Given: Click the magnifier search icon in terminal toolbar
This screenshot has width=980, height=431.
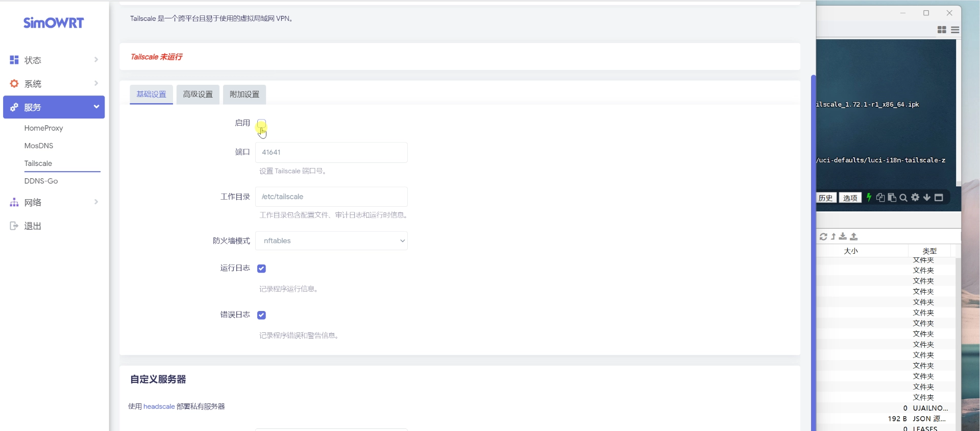Looking at the screenshot, I should pyautogui.click(x=903, y=198).
